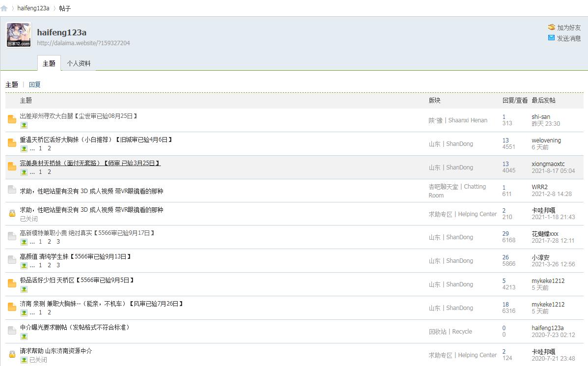Click the haifeng123a avatar image
Image resolution: width=588 pixels, height=366 pixels.
(x=19, y=35)
